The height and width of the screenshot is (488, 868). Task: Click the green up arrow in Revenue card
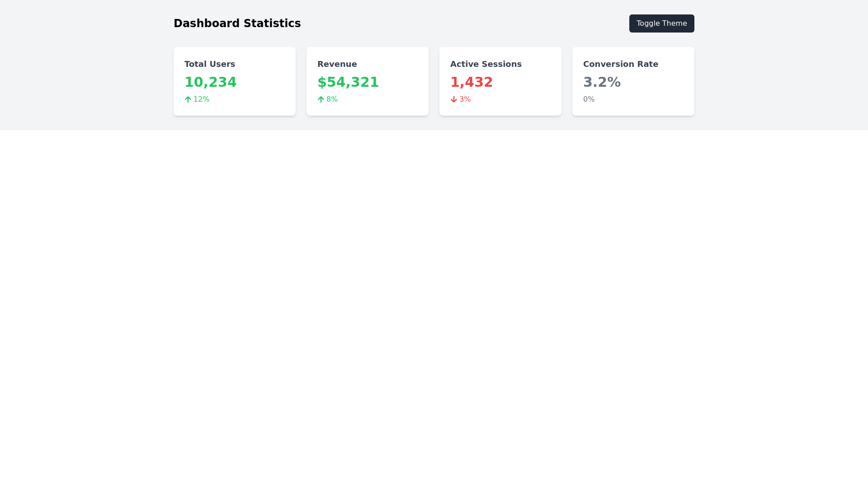321,99
